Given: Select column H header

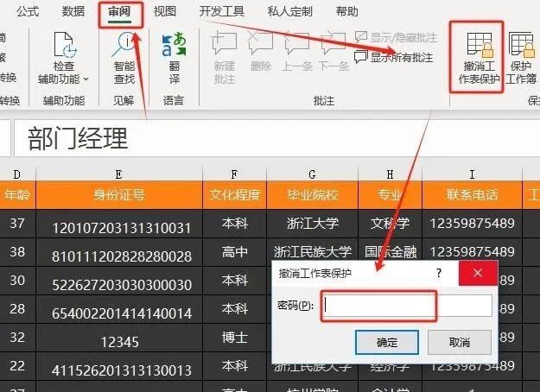Looking at the screenshot, I should pos(390,174).
